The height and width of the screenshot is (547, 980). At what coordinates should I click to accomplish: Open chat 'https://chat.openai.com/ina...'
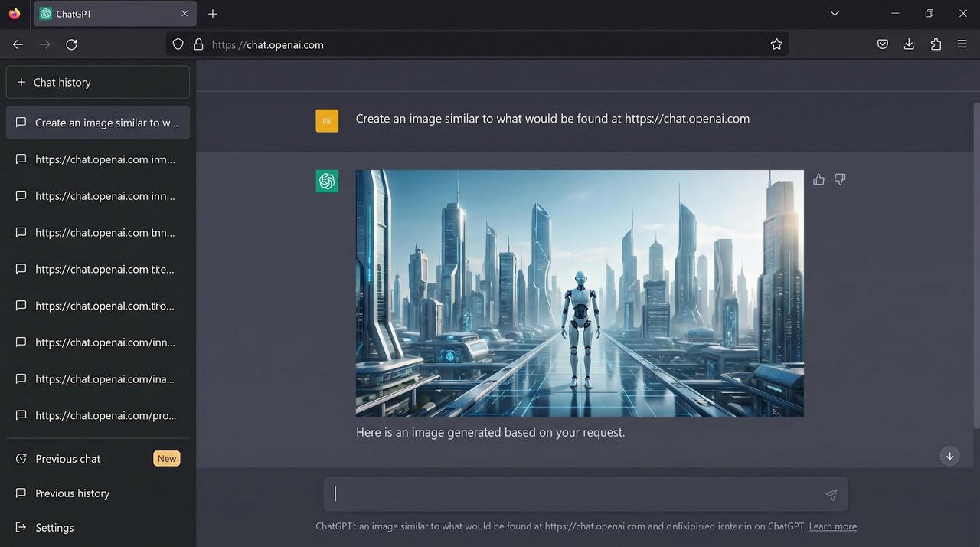[x=98, y=378]
